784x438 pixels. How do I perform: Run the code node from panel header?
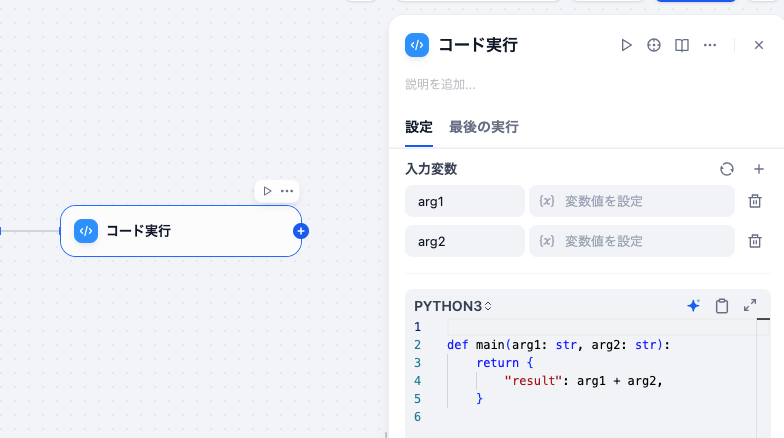pos(626,45)
